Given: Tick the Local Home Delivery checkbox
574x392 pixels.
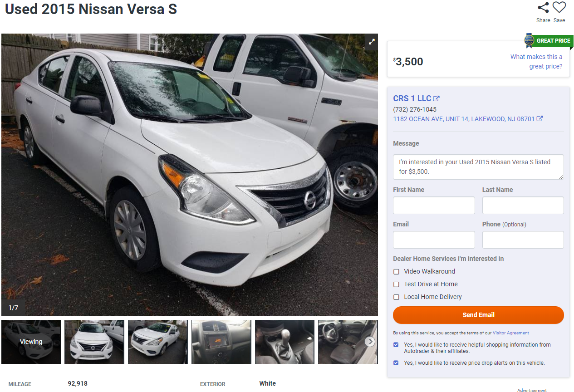Looking at the screenshot, I should point(396,297).
